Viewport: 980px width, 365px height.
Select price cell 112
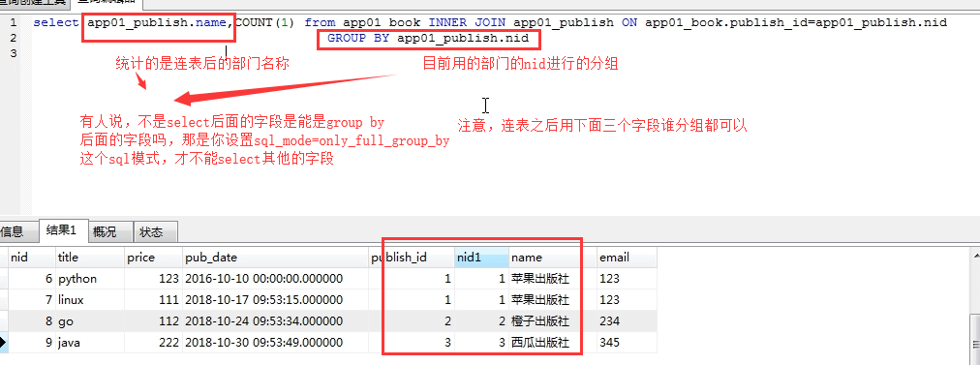click(x=153, y=321)
